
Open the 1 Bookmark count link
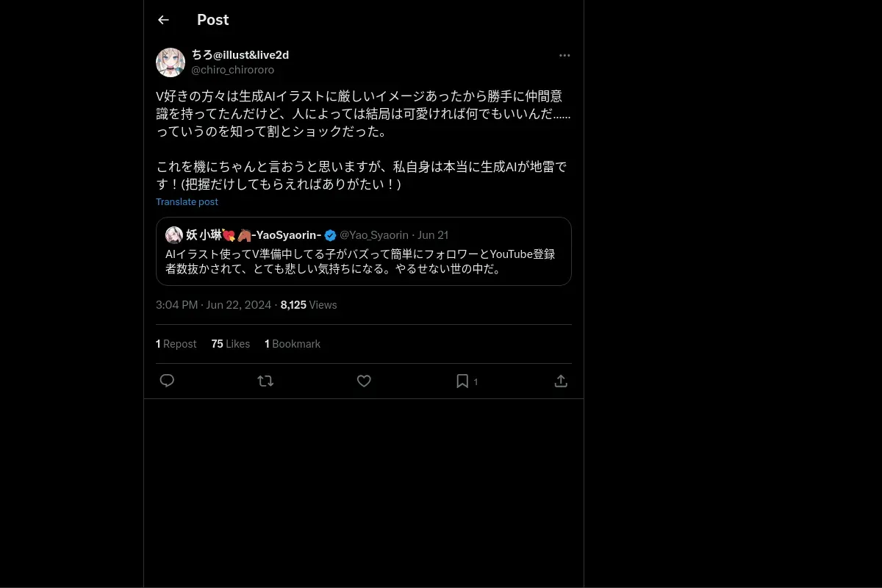[293, 344]
